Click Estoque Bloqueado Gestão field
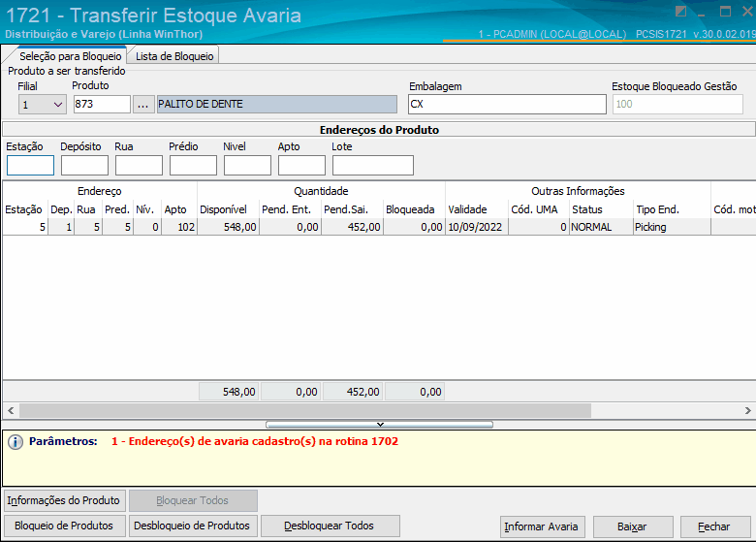The height and width of the screenshot is (542, 756). [677, 104]
